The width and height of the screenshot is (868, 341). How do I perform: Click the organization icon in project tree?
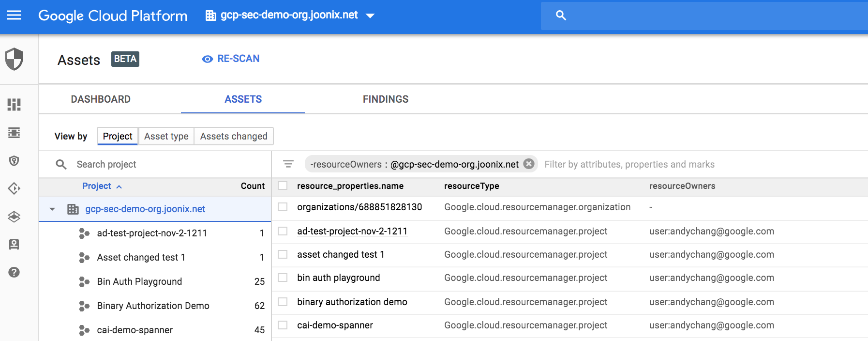[73, 209]
